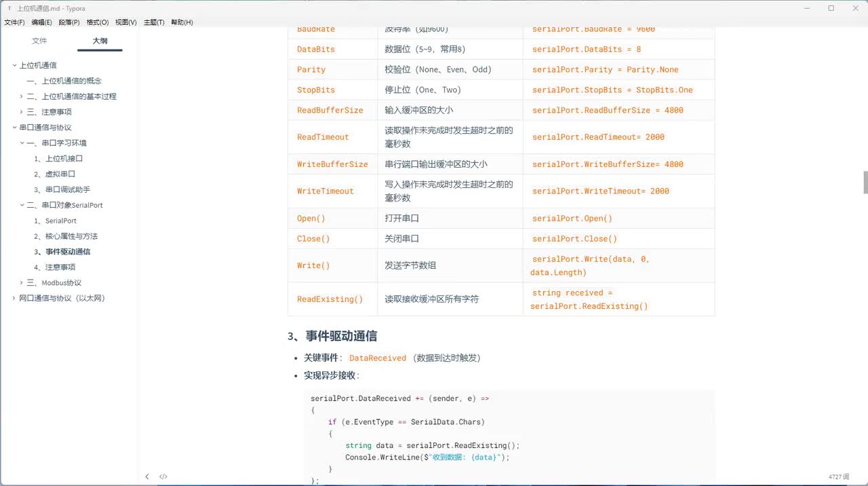Click the document vertical scrollbar thumb

pyautogui.click(x=865, y=183)
